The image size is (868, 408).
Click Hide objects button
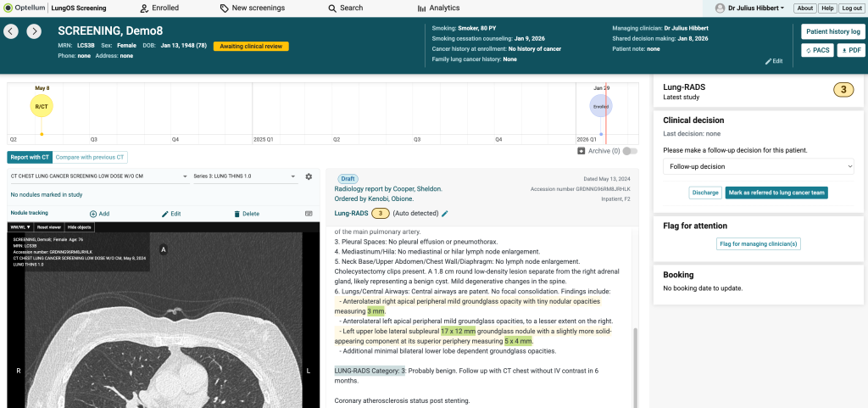(x=79, y=227)
